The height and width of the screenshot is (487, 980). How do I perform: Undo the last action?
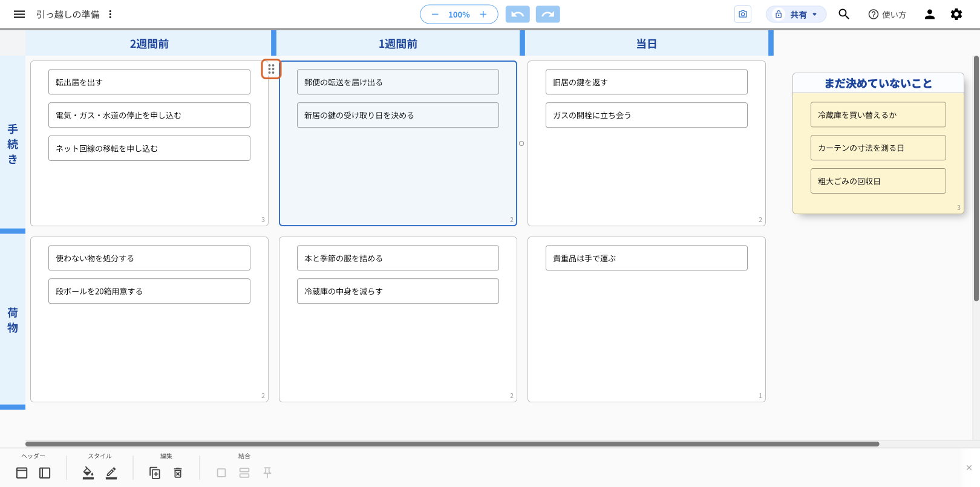[x=517, y=15]
